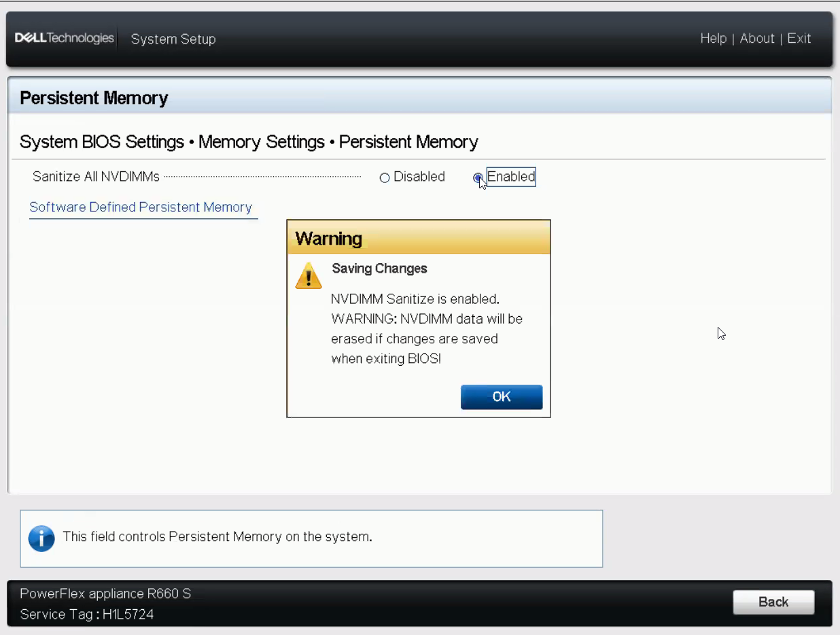Click the blue info icon near the bottom
The height and width of the screenshot is (635, 840).
(x=41, y=538)
